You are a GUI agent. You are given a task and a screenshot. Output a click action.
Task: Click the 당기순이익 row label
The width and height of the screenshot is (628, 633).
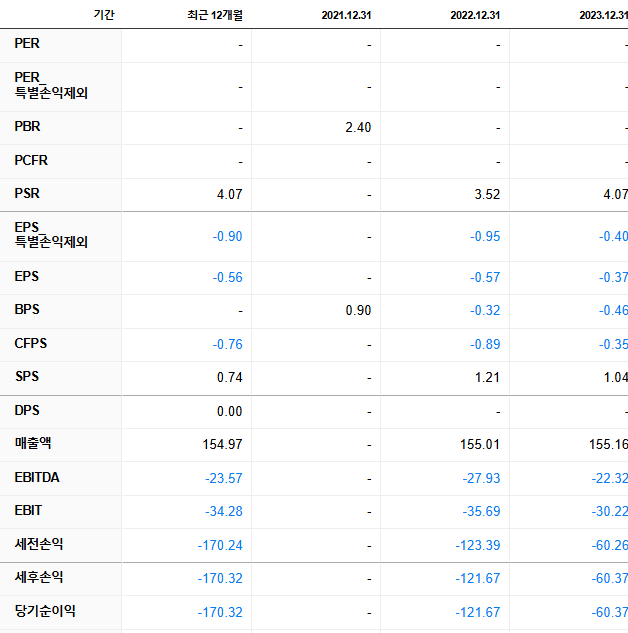pyautogui.click(x=45, y=611)
